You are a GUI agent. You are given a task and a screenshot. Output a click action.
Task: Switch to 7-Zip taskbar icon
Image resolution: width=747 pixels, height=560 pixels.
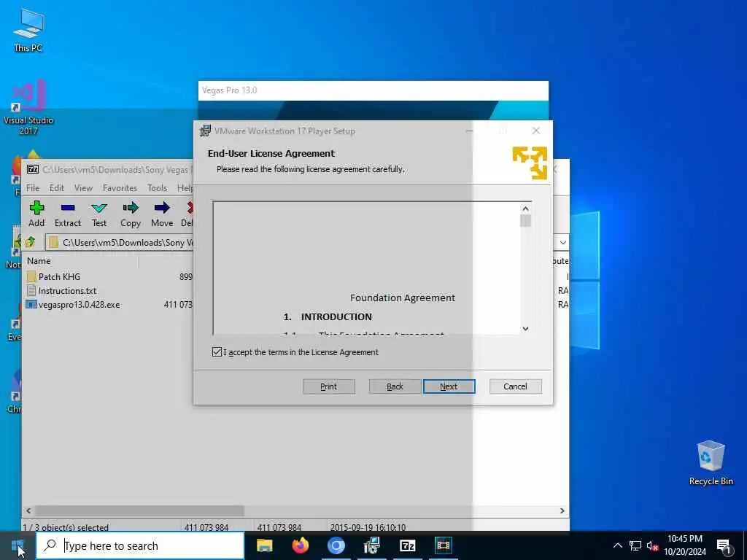point(407,545)
